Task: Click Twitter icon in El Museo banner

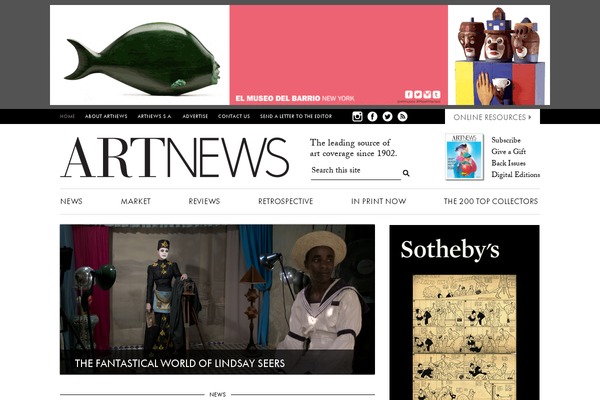Action: 418,94
